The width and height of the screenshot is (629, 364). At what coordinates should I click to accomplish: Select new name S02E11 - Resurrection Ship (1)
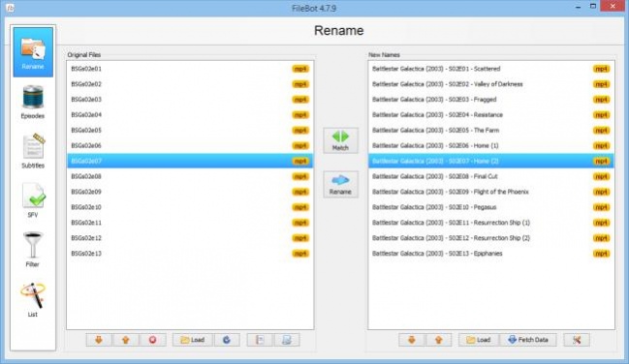(x=491, y=223)
